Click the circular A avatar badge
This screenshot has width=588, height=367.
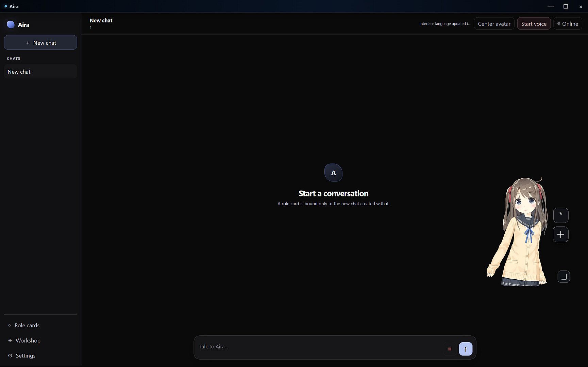333,173
